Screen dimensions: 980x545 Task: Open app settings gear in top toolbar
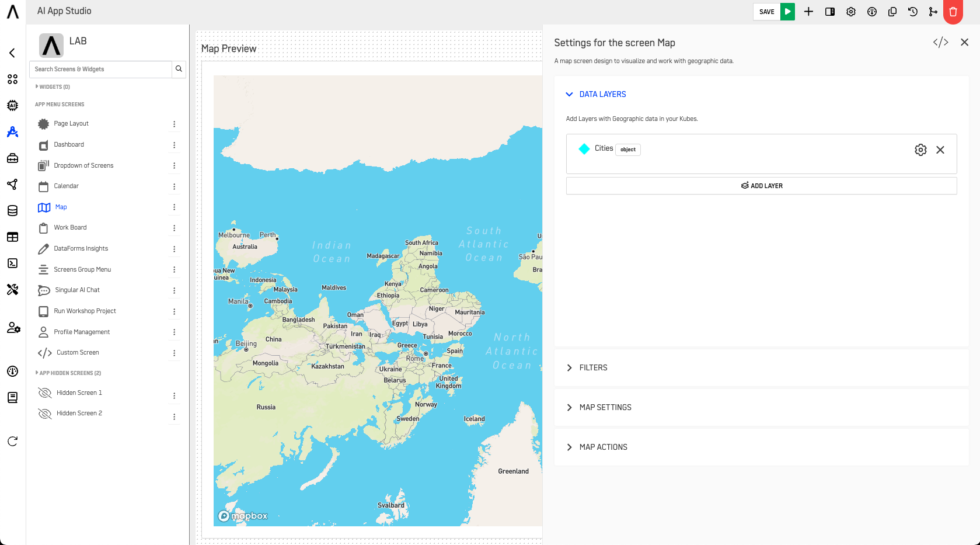(x=851, y=12)
